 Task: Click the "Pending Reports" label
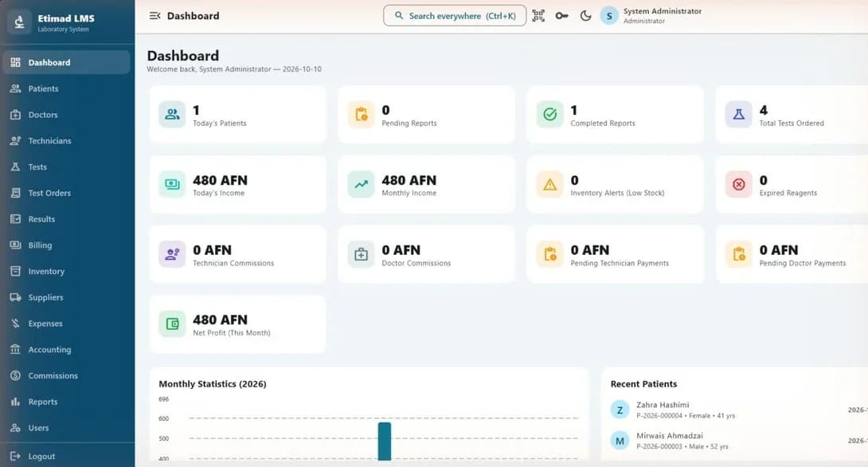point(409,124)
